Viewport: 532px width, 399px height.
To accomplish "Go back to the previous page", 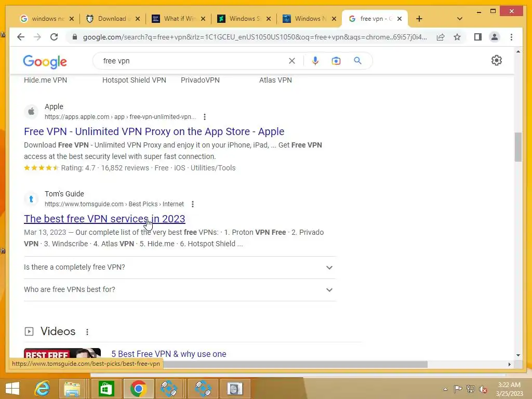I will pos(21,37).
